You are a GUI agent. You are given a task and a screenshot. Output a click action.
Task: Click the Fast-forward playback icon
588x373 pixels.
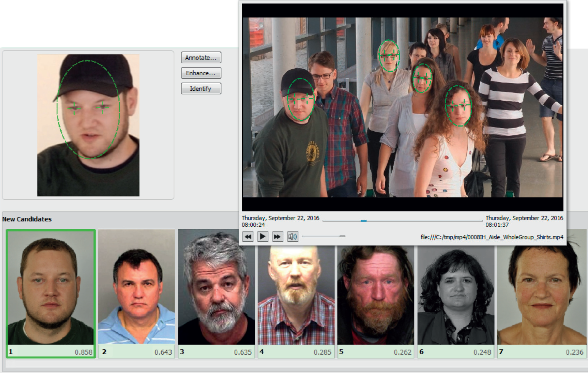pos(277,236)
